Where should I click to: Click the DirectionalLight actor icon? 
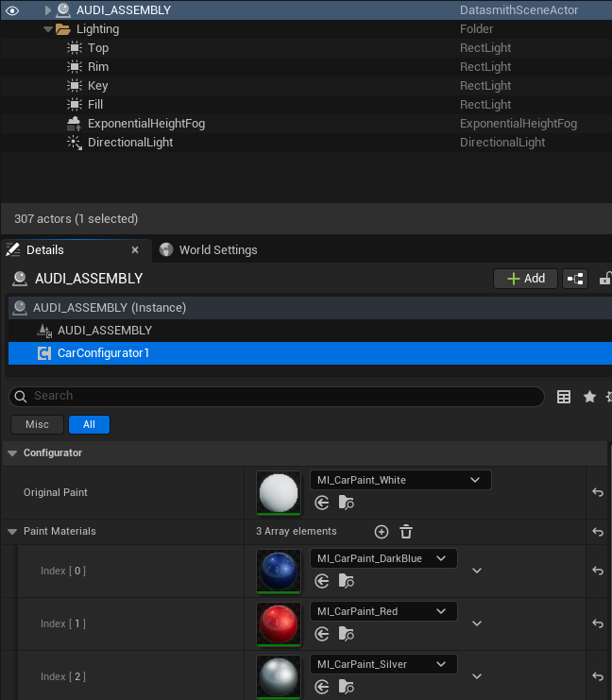[74, 143]
